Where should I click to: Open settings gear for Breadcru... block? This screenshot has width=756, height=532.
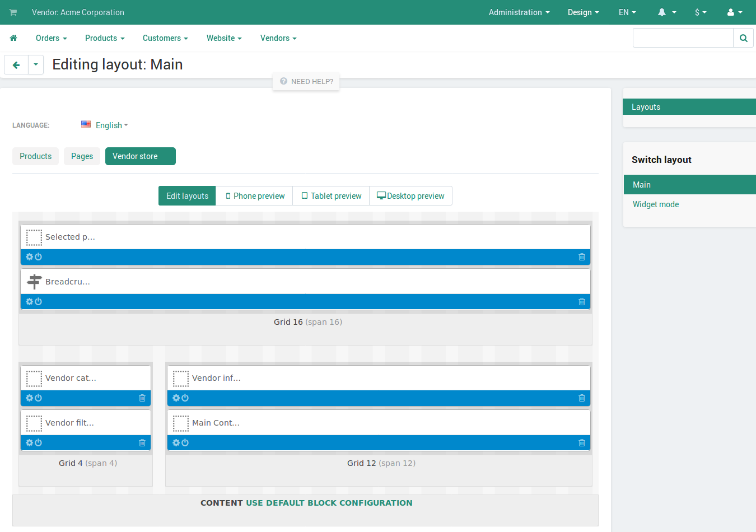click(x=29, y=302)
